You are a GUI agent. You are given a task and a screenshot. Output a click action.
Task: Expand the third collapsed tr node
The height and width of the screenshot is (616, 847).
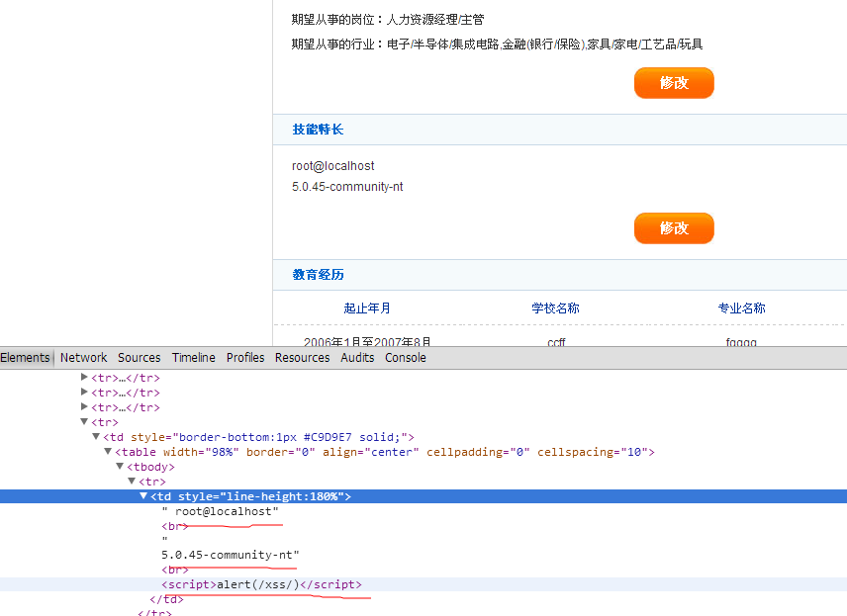[84, 406]
